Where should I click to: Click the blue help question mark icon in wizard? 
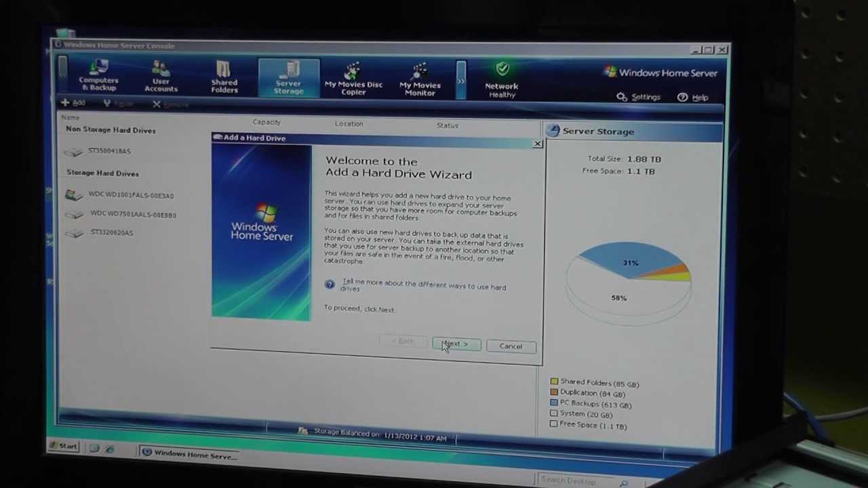(x=330, y=285)
